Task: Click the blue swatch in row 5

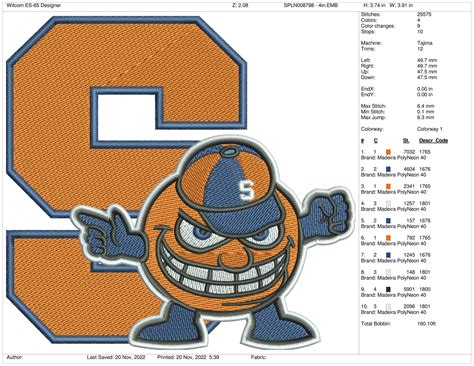Action: pyautogui.click(x=388, y=221)
